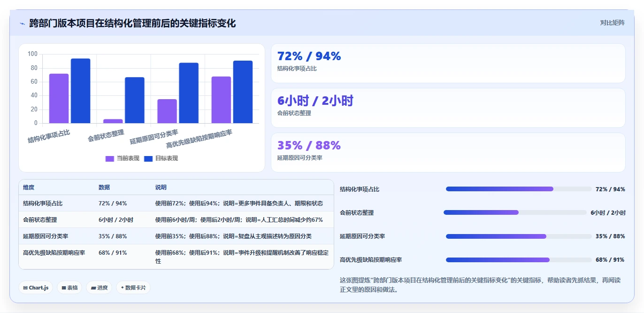Viewport: 644px width, 313px height.
Task: Click the description mentioning 人工汇总时间减少约67%
Action: pos(239,219)
